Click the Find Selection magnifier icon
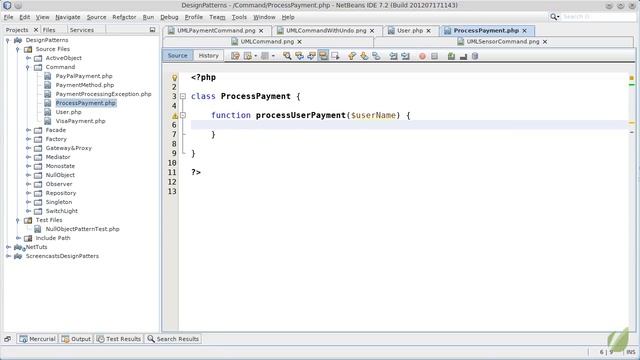Viewport: 640px width, 360px height. click(287, 56)
